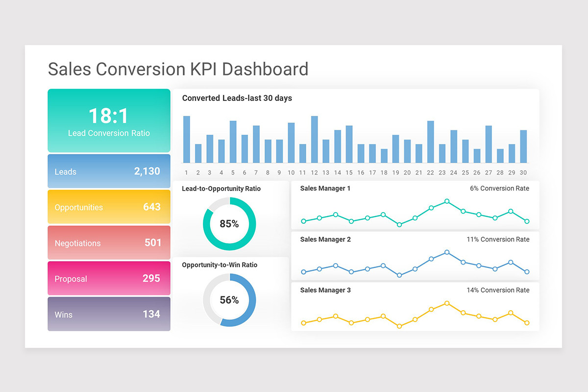The height and width of the screenshot is (392, 588).
Task: Click the Opportunity-to-Win Ratio title
Action: (220, 265)
